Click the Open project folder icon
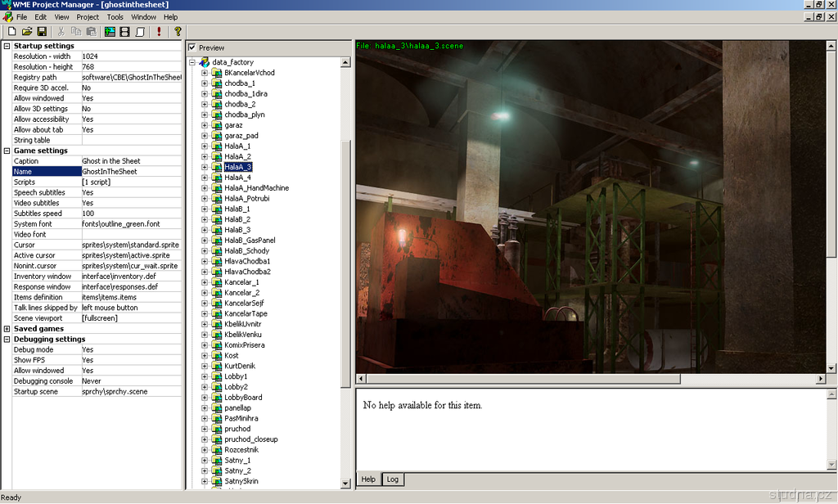Screen dimensions: 838x504 (26, 31)
